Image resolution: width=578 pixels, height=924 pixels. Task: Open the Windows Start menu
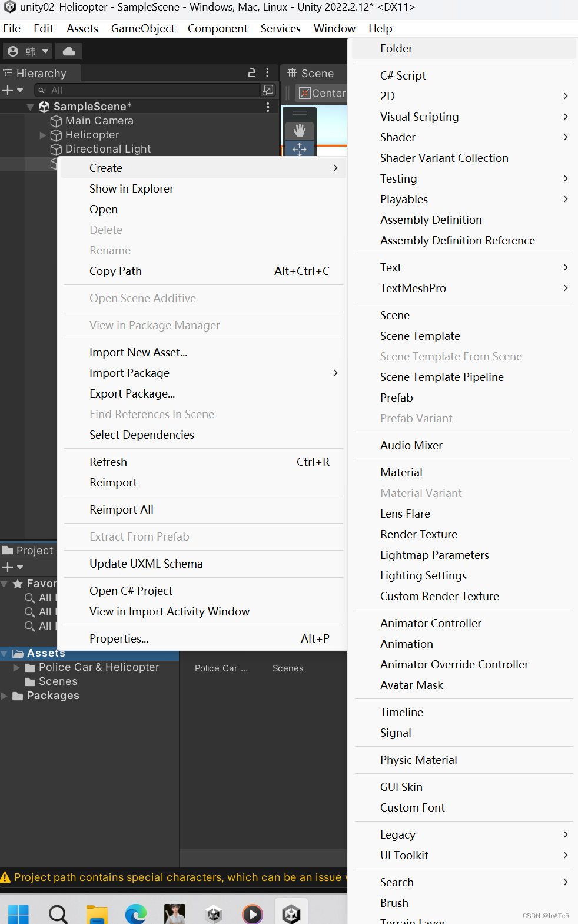(x=18, y=913)
